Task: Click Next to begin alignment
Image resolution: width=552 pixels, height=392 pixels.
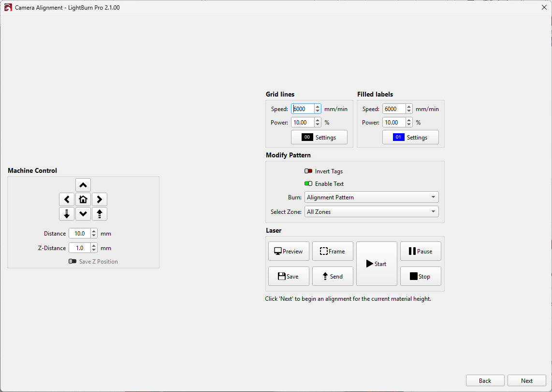Action: pyautogui.click(x=526, y=381)
